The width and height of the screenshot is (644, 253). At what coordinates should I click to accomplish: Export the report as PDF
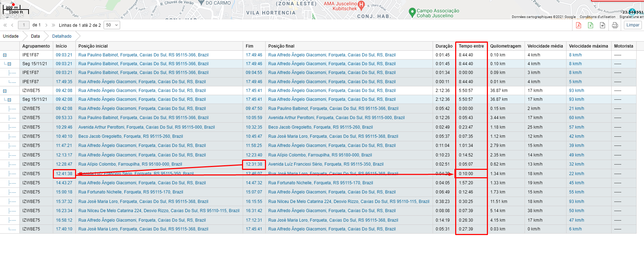(578, 25)
